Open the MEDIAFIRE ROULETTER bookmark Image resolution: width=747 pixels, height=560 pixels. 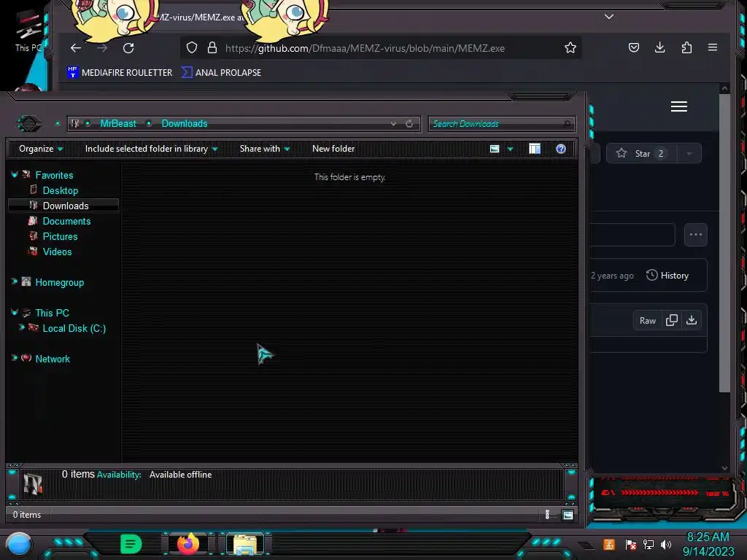point(120,72)
